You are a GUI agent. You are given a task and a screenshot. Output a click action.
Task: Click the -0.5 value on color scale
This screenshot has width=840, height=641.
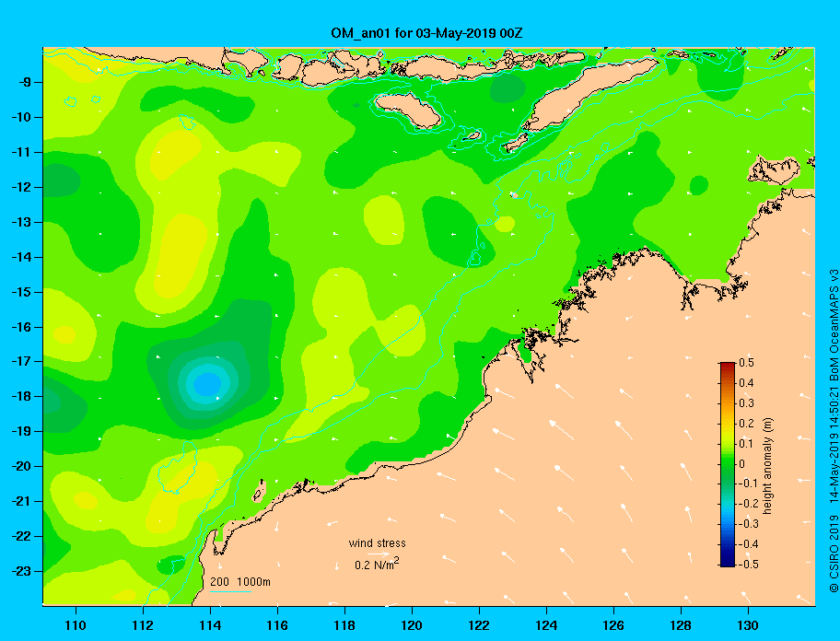coord(749,565)
